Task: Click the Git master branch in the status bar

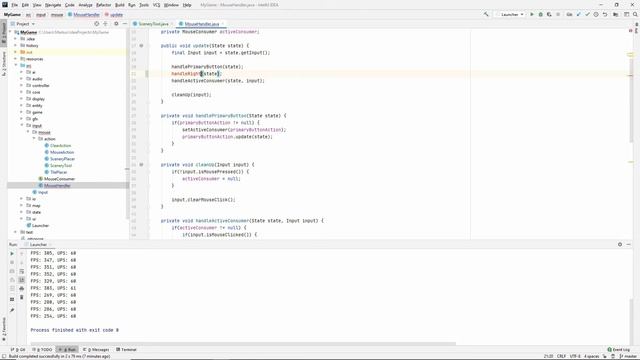Action: click(629, 356)
